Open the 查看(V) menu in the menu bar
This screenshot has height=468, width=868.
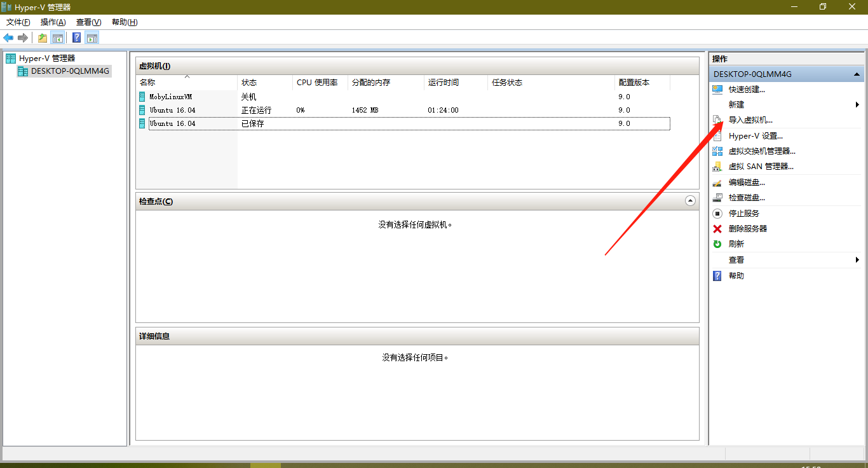(89, 22)
